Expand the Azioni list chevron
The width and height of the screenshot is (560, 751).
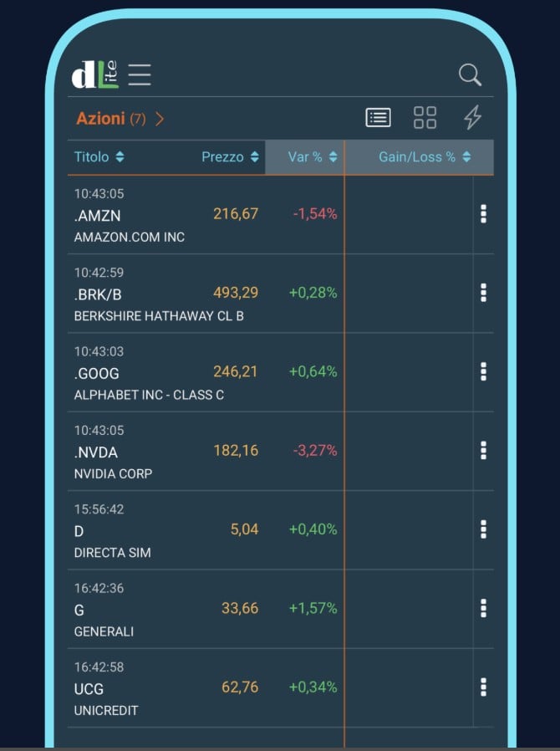point(160,119)
